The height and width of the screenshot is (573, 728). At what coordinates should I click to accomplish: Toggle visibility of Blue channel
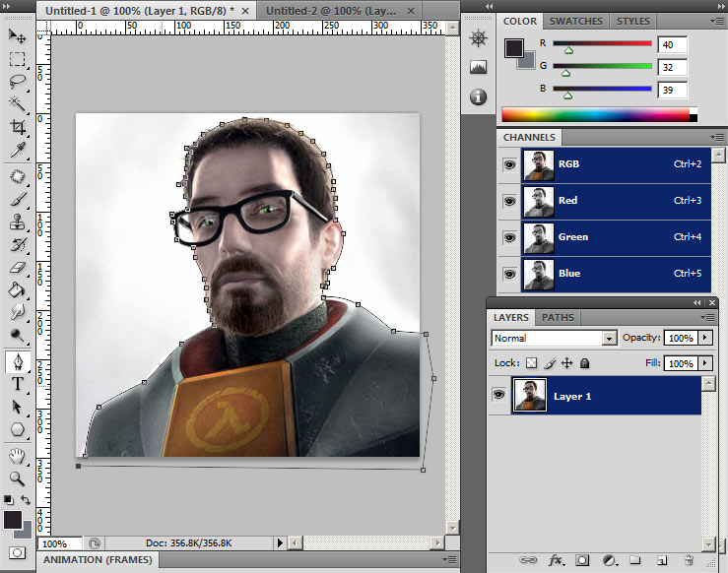click(x=509, y=274)
